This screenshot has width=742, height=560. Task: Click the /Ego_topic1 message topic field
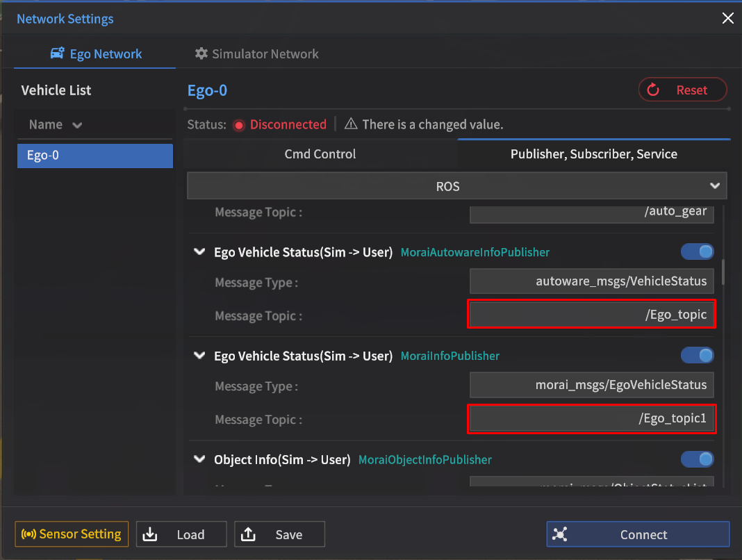(x=591, y=419)
